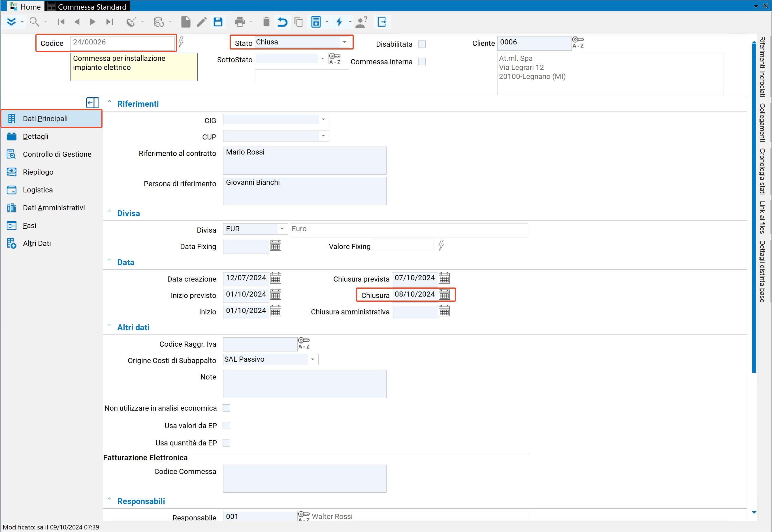Open the SottoStato dropdown
This screenshot has width=772, height=532.
(x=322, y=59)
